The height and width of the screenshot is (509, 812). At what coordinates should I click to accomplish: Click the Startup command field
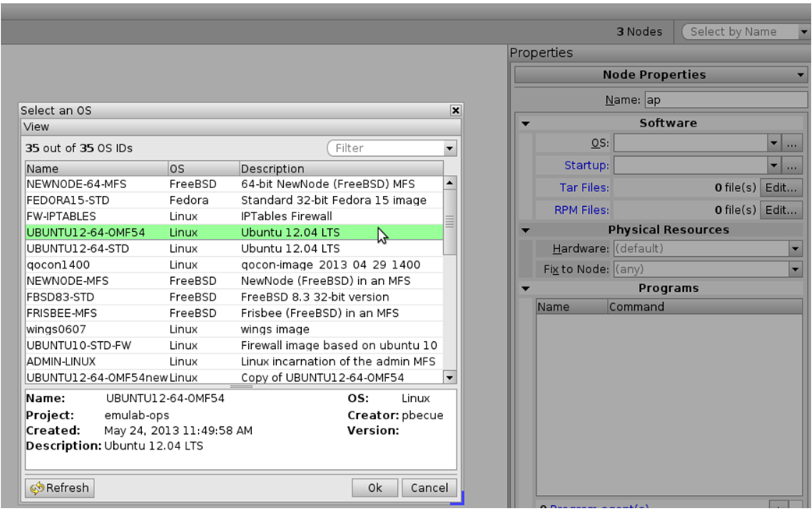pyautogui.click(x=691, y=166)
